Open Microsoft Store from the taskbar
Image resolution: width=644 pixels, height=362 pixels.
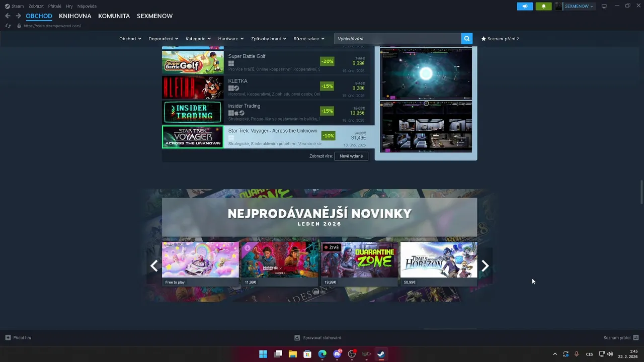click(307, 354)
